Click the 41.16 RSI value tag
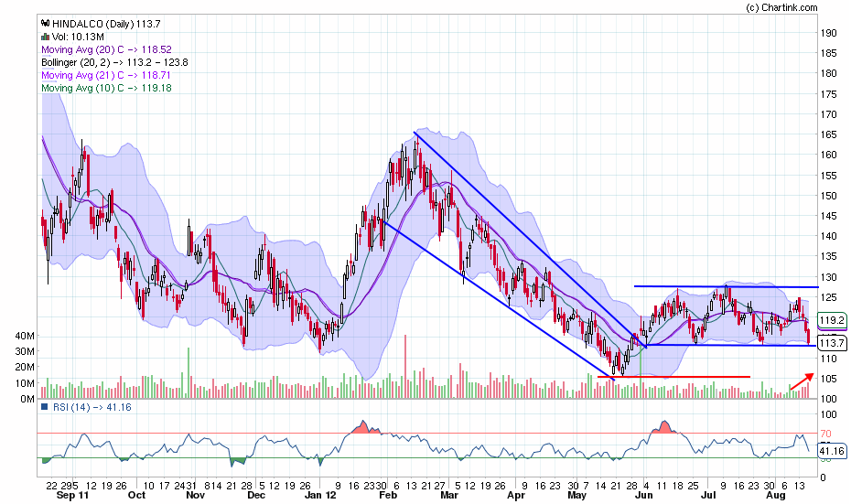The image size is (851, 504). 832,451
